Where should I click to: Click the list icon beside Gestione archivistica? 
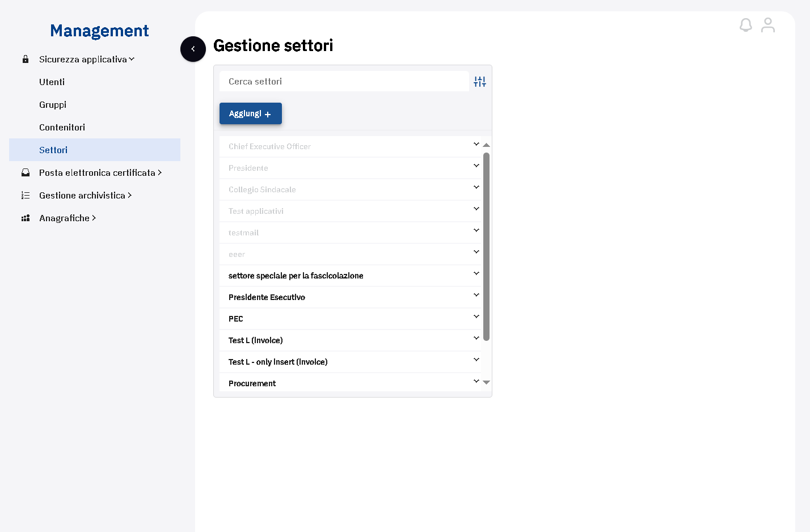[x=26, y=195]
